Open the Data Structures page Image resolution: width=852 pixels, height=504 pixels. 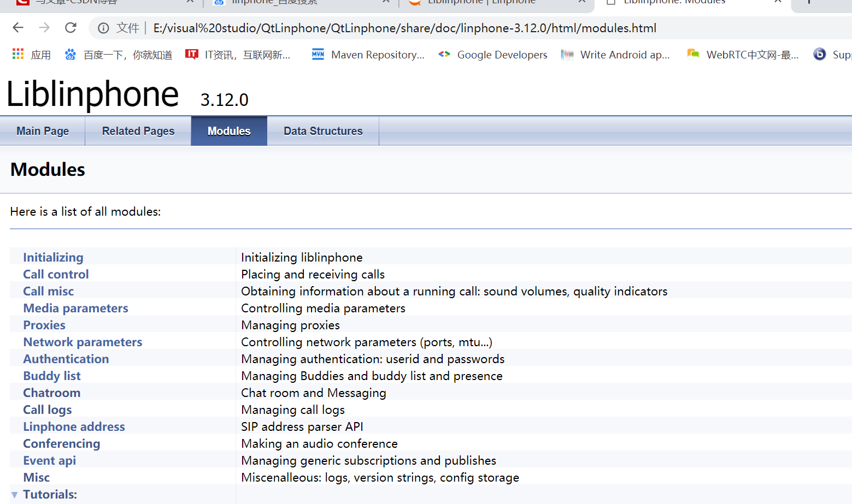323,131
